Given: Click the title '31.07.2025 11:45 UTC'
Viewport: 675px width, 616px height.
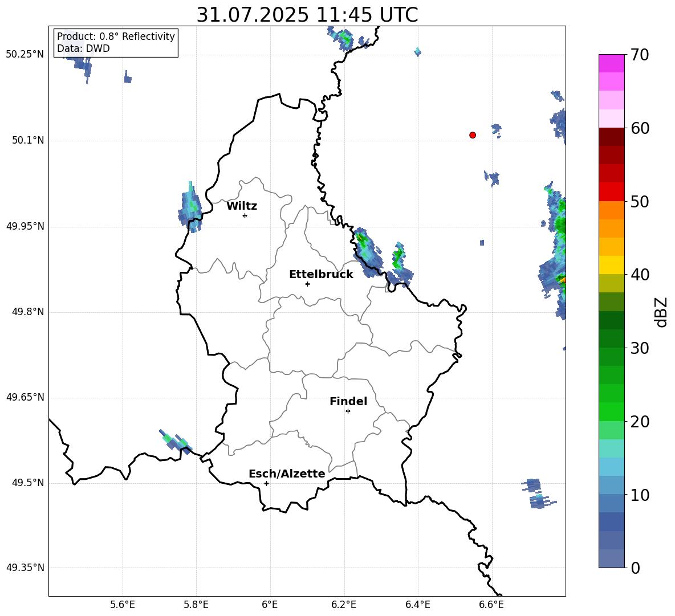Looking at the screenshot, I should click(x=307, y=15).
